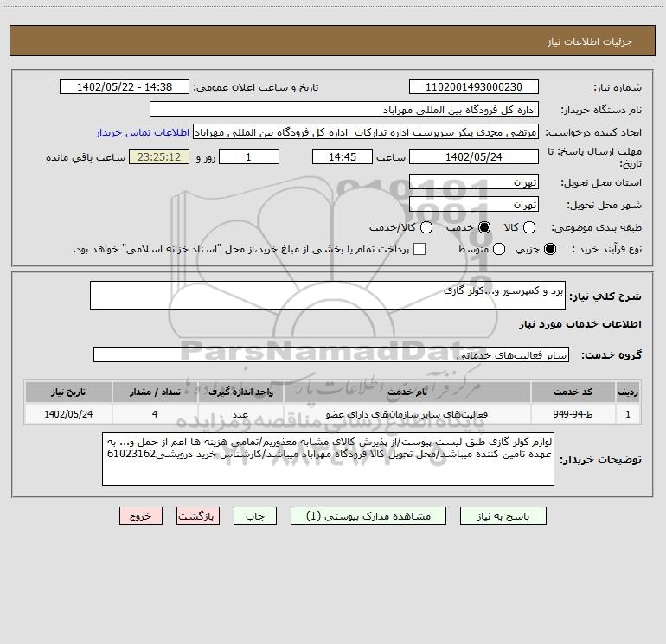Click the delivery province field تهران

point(474,182)
